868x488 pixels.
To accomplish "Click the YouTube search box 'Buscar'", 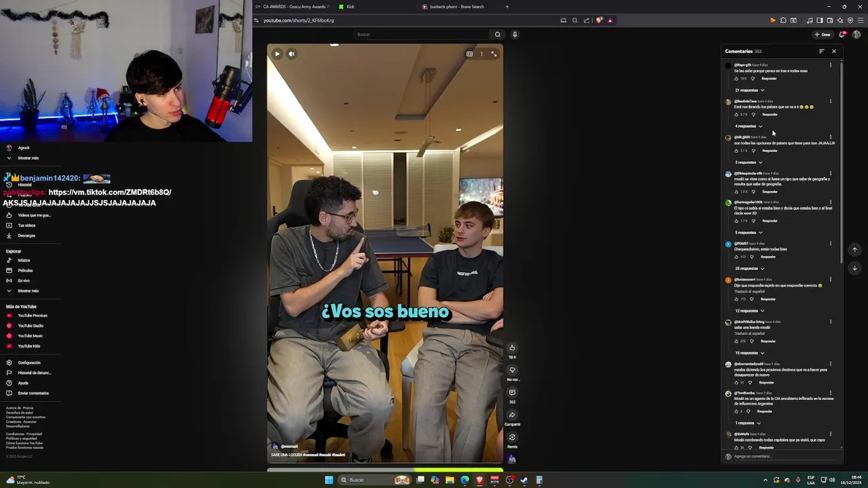I will point(422,35).
